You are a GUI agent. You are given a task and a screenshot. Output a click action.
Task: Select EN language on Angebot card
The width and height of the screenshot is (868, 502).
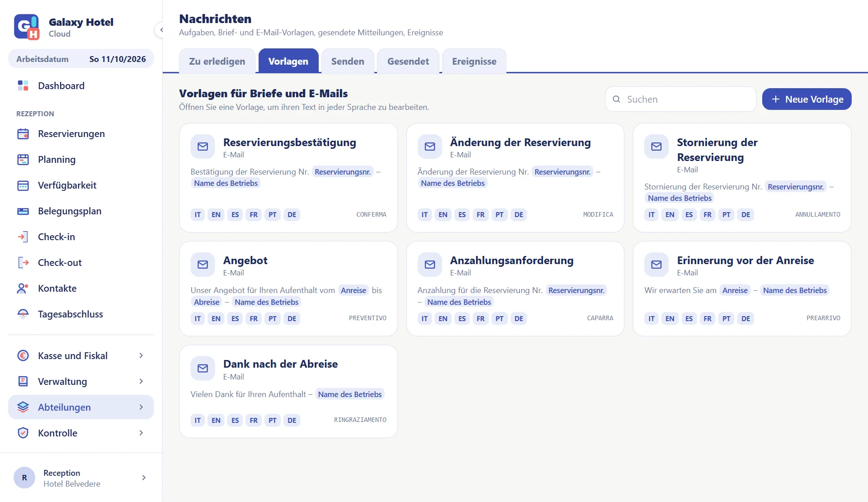tap(216, 318)
